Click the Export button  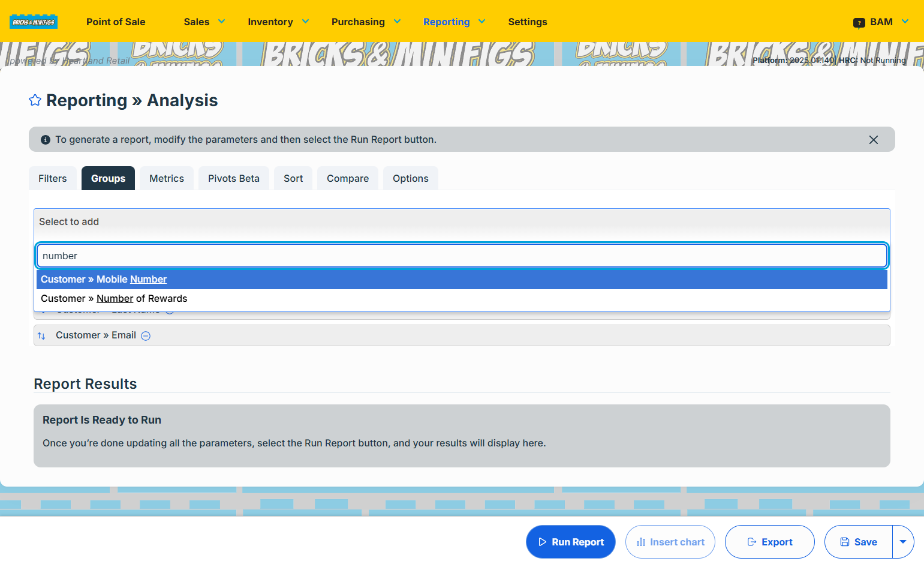(770, 542)
